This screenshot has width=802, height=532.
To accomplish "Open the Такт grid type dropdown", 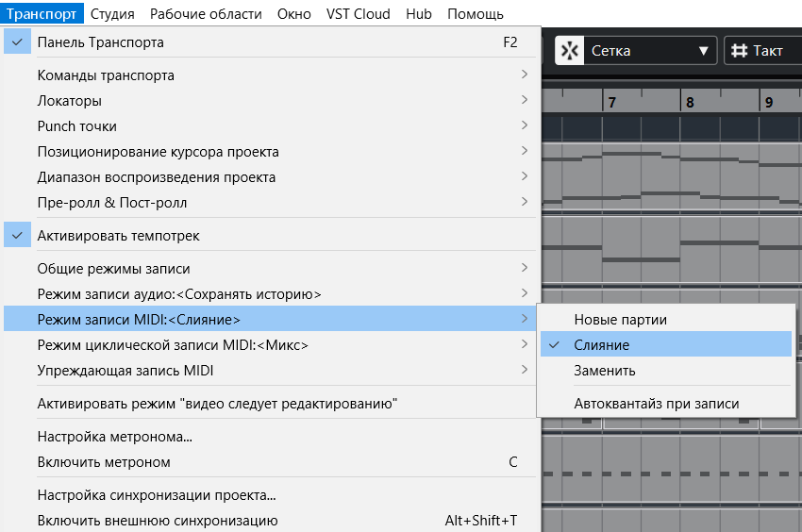I will tap(766, 51).
